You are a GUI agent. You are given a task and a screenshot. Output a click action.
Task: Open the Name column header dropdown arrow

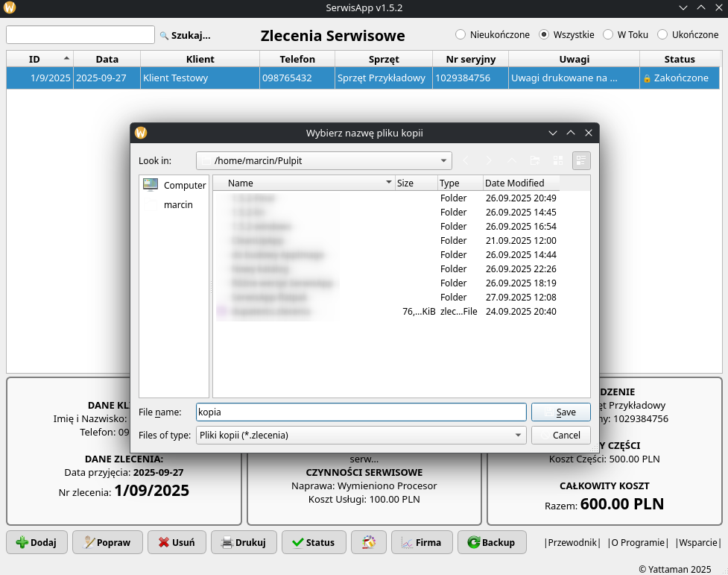click(388, 183)
